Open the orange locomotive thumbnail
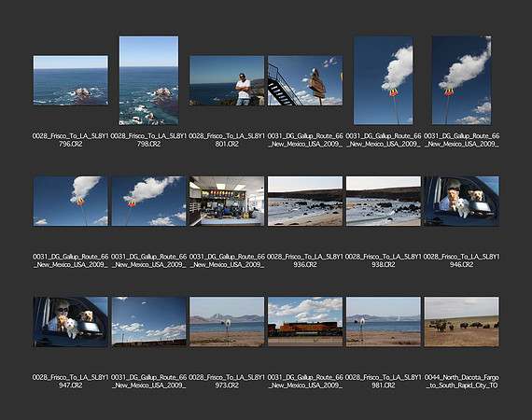Viewport: 532px width, 420px height. [305, 322]
